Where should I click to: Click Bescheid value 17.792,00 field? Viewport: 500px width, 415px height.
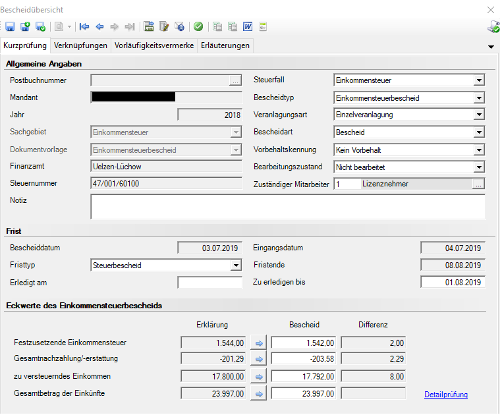(x=303, y=377)
